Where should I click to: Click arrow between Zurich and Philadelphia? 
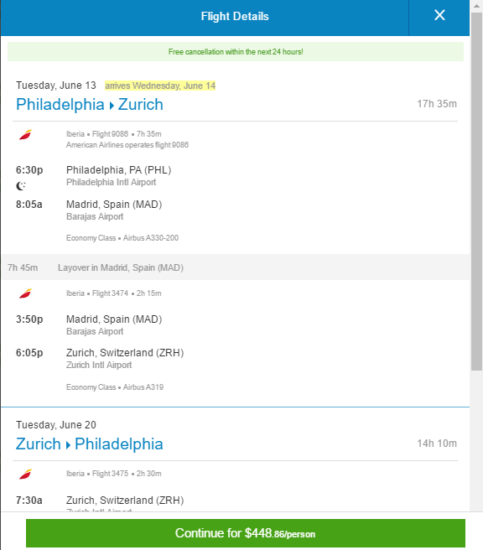(68, 445)
